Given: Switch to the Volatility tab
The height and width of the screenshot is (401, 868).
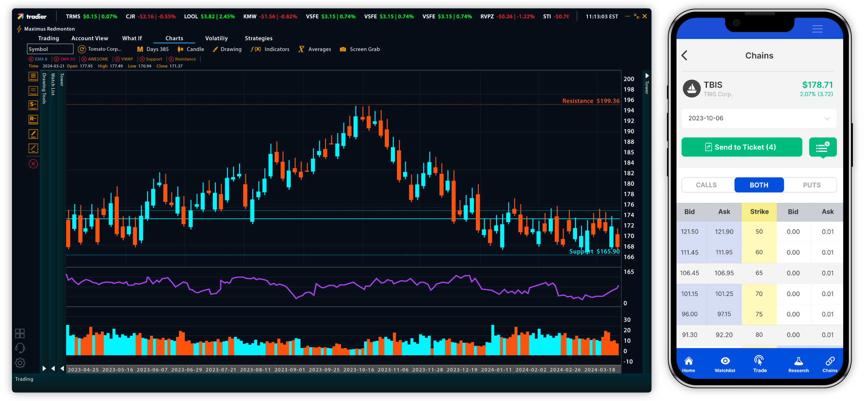Looking at the screenshot, I should click(x=216, y=38).
